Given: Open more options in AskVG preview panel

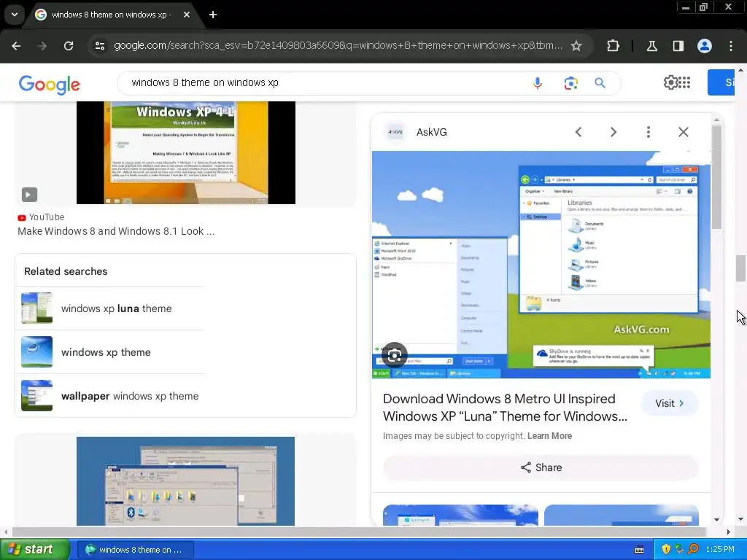Looking at the screenshot, I should [648, 132].
